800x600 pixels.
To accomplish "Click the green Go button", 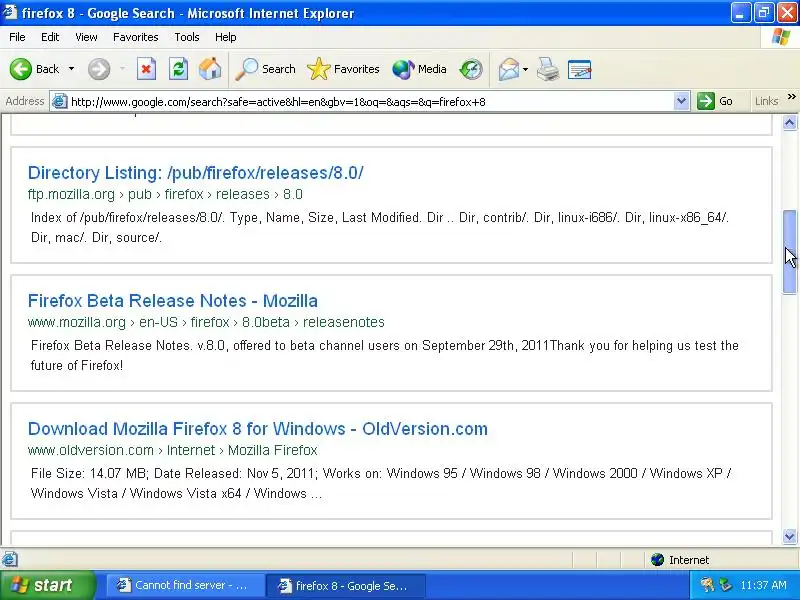I will (715, 101).
